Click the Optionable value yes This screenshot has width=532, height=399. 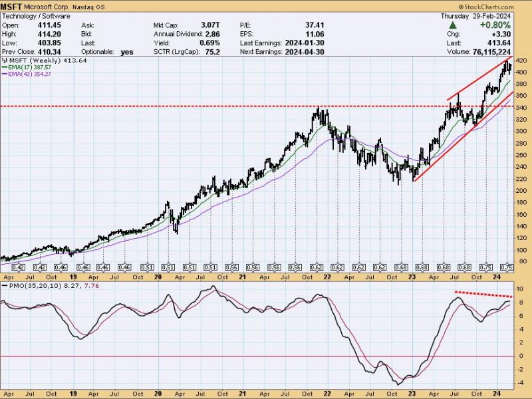[127, 53]
